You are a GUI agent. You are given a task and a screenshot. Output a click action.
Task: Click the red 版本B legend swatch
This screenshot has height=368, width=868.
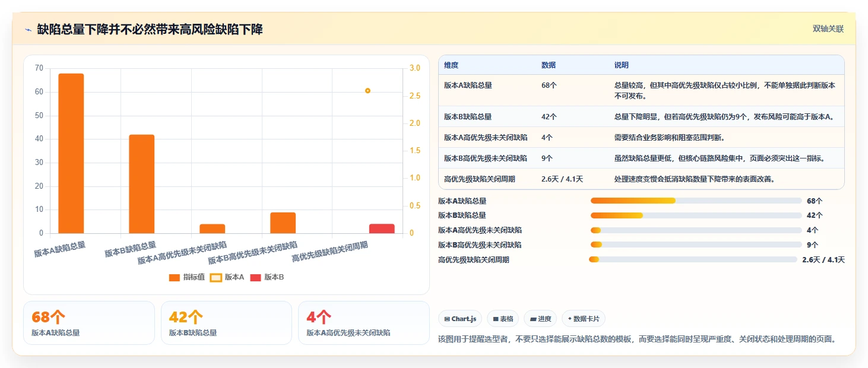click(255, 277)
